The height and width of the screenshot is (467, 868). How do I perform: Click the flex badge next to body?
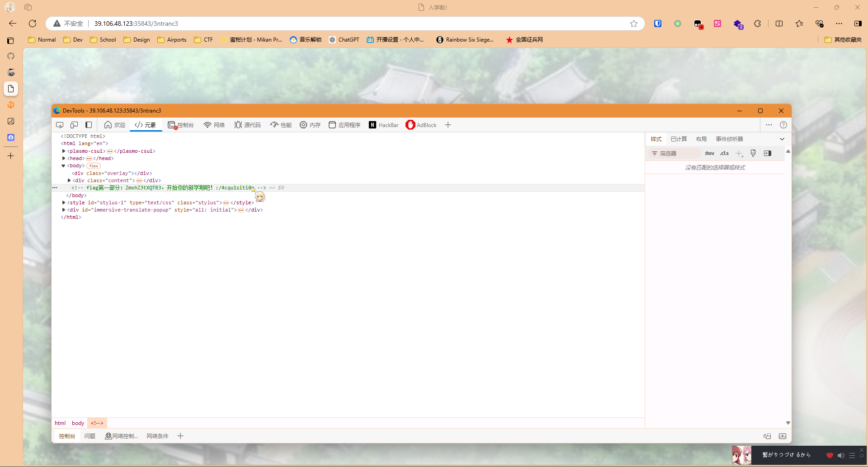[94, 166]
